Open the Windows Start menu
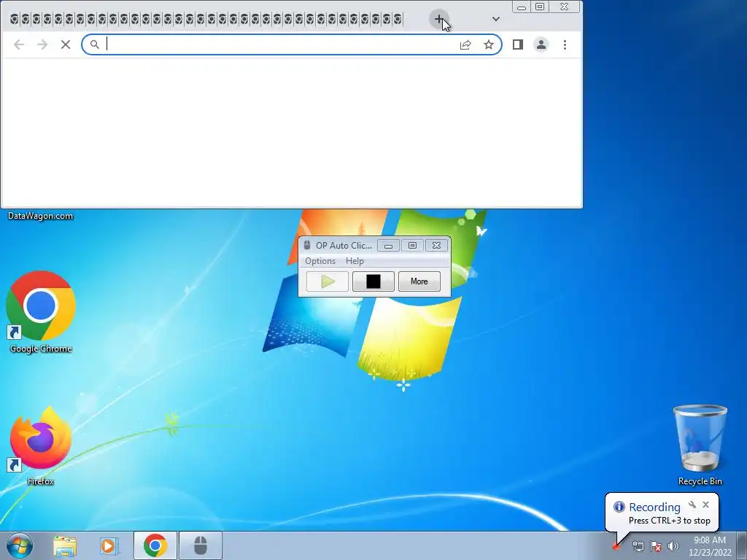747x560 pixels. [20, 545]
